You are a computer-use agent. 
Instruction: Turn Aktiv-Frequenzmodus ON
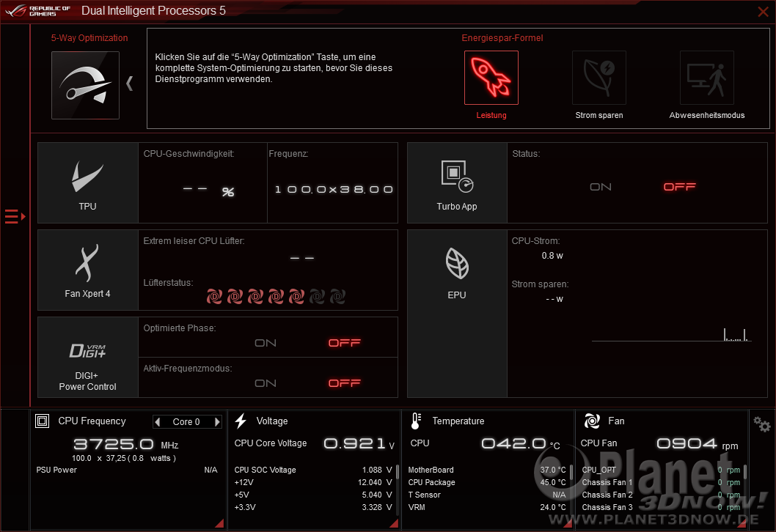[x=266, y=383]
